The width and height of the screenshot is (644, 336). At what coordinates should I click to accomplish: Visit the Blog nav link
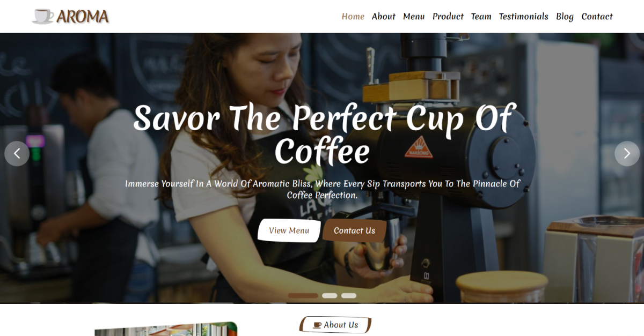[565, 17]
